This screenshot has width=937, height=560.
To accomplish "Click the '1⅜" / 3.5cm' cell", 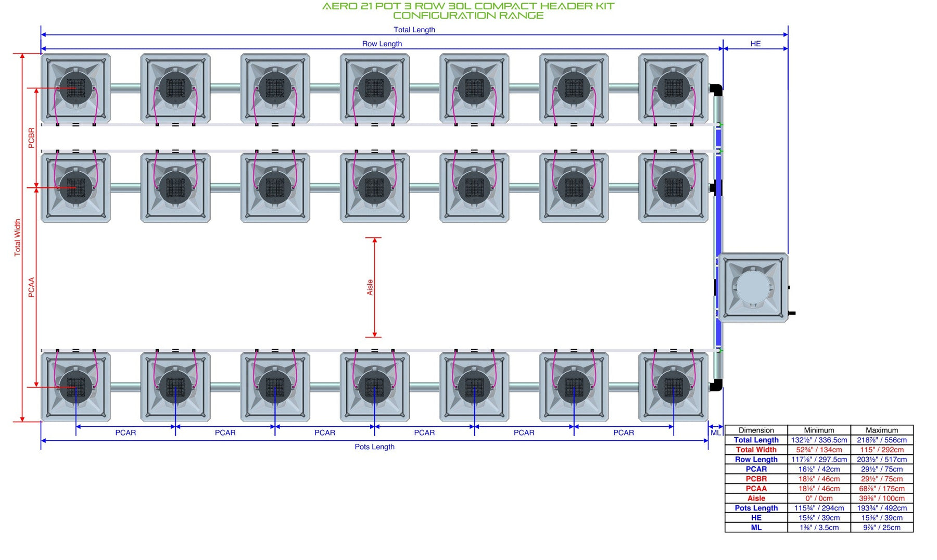I will [819, 527].
